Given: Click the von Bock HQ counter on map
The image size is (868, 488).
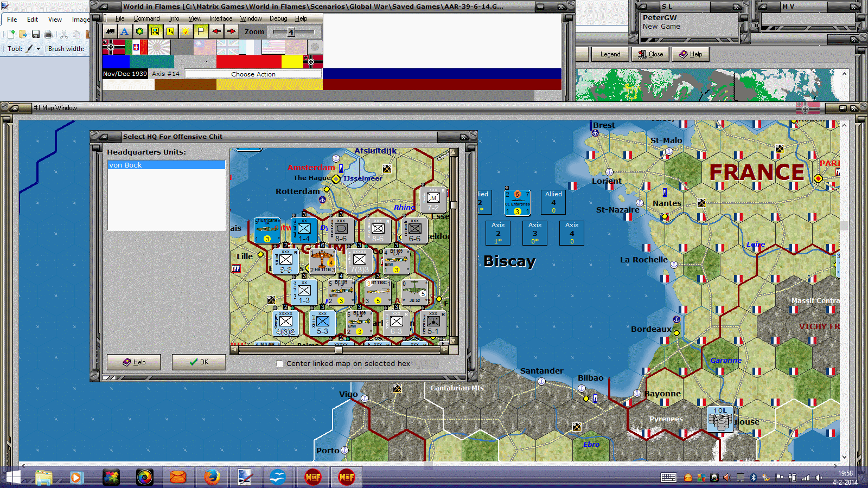Looking at the screenshot, I should coord(359,261).
